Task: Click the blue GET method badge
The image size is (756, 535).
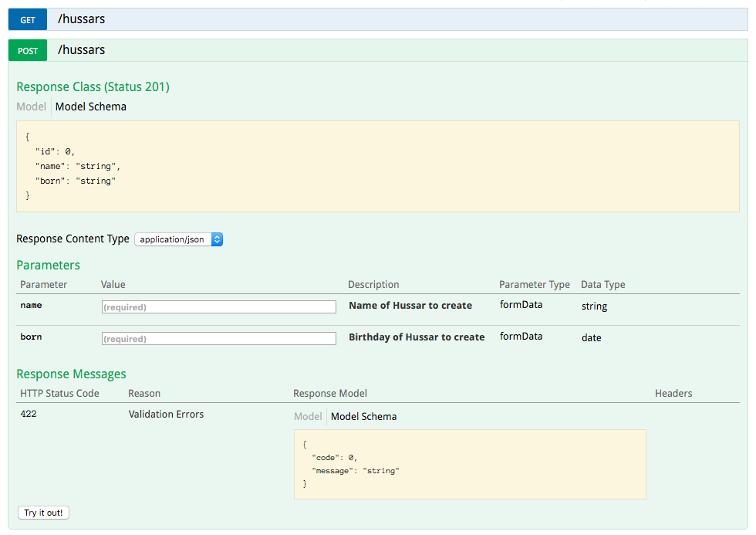Action: pos(27,19)
